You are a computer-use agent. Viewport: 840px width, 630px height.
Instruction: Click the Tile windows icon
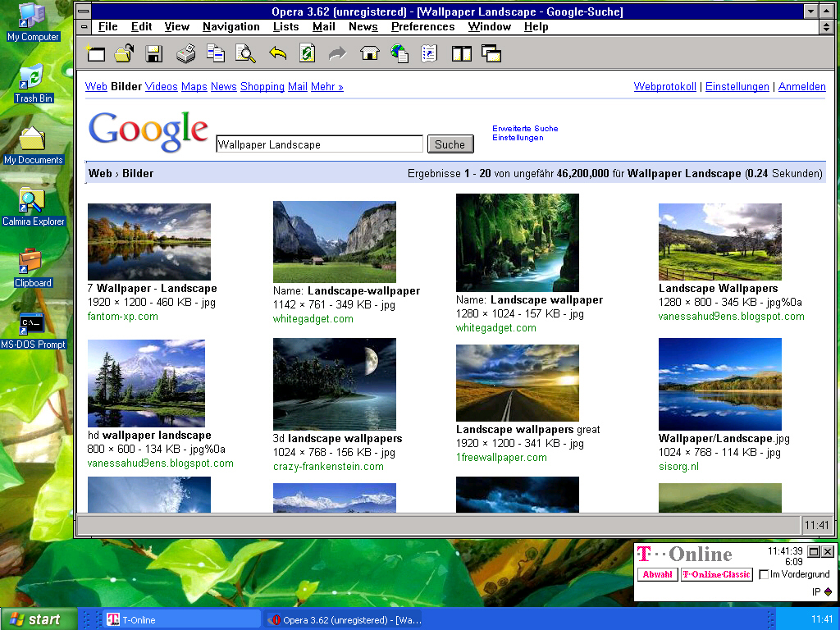461,53
